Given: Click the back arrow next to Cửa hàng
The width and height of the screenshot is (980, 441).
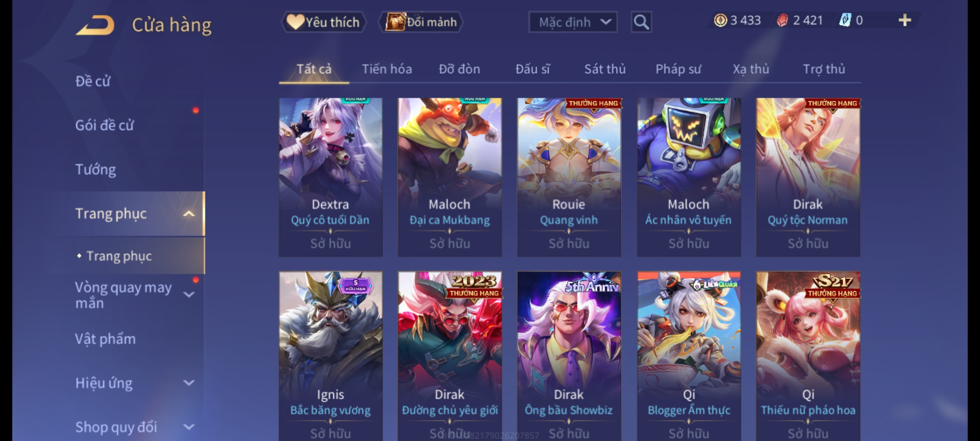Looking at the screenshot, I should pyautogui.click(x=95, y=25).
